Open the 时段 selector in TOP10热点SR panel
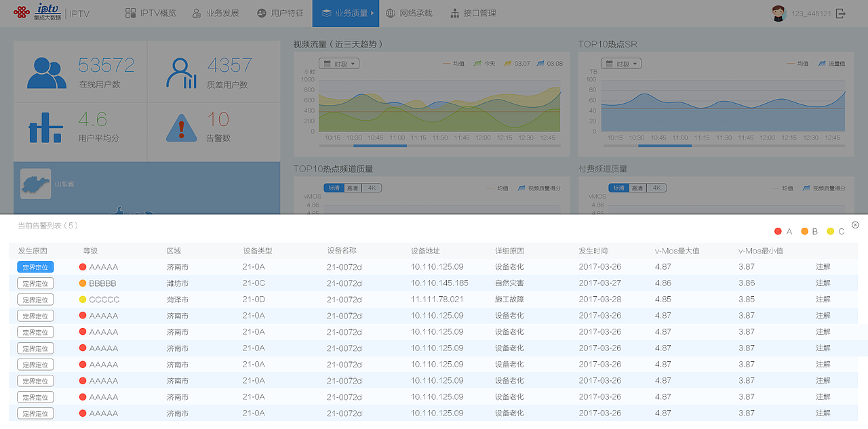This screenshot has height=429, width=868. [622, 63]
